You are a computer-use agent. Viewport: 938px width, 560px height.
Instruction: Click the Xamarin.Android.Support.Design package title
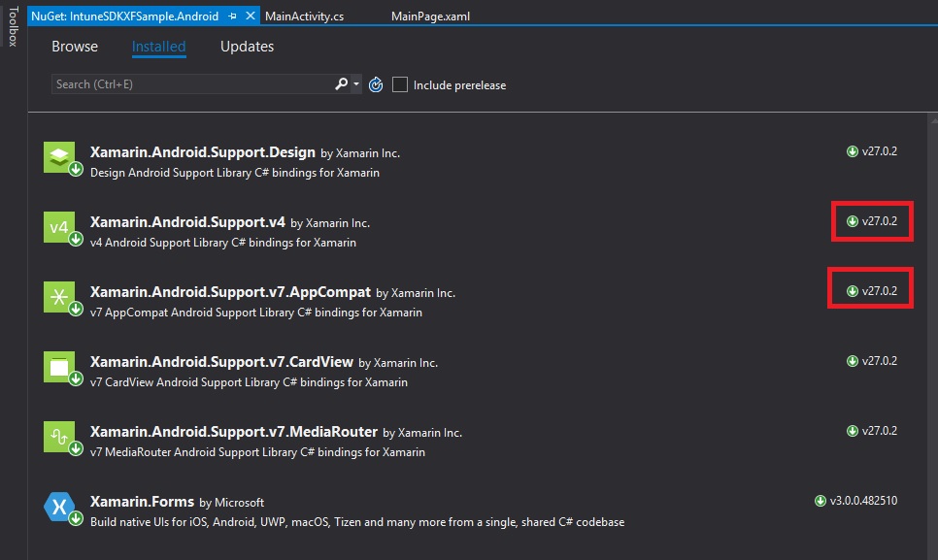point(203,152)
